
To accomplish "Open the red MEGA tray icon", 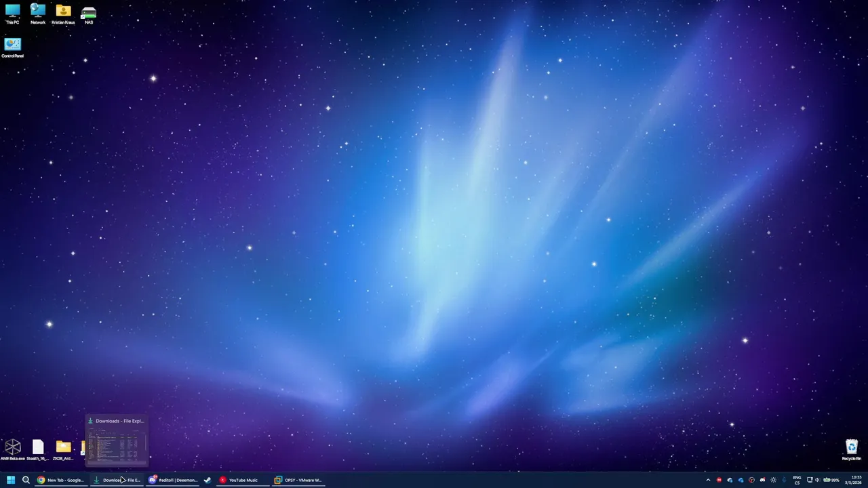I will click(719, 480).
